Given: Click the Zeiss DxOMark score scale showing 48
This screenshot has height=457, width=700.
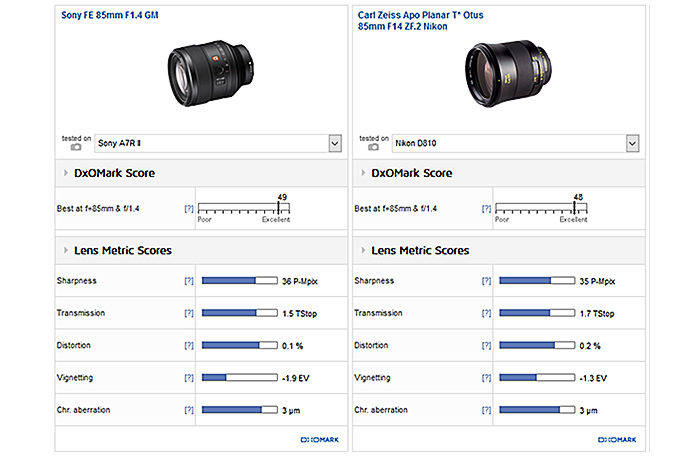Looking at the screenshot, I should (541, 208).
